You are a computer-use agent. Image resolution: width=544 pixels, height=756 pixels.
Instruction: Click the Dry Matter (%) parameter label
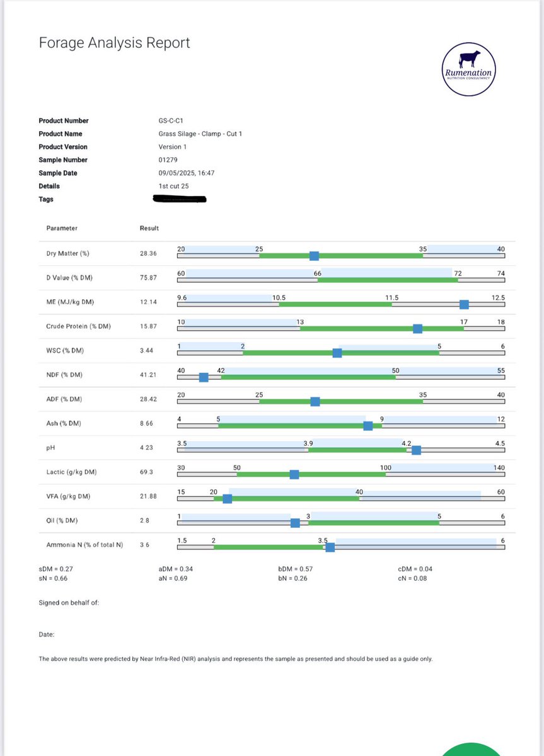click(67, 253)
